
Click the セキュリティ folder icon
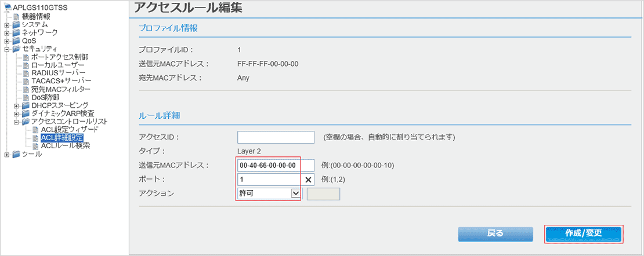(16, 49)
